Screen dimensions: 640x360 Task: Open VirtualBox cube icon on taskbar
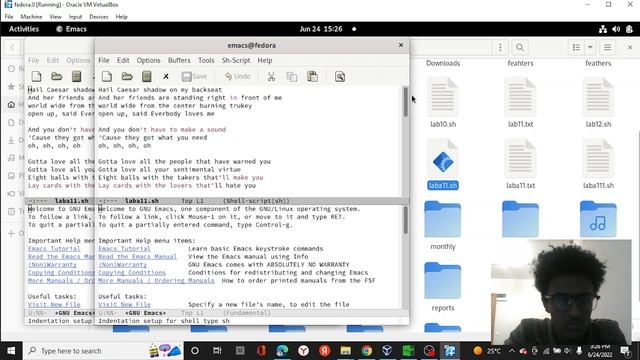[x=387, y=351]
